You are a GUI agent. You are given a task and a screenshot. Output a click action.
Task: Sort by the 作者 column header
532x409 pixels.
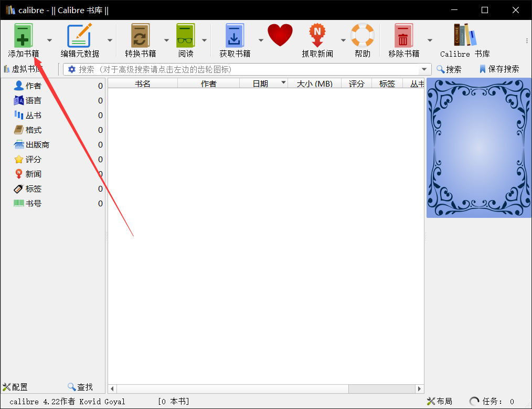click(209, 83)
